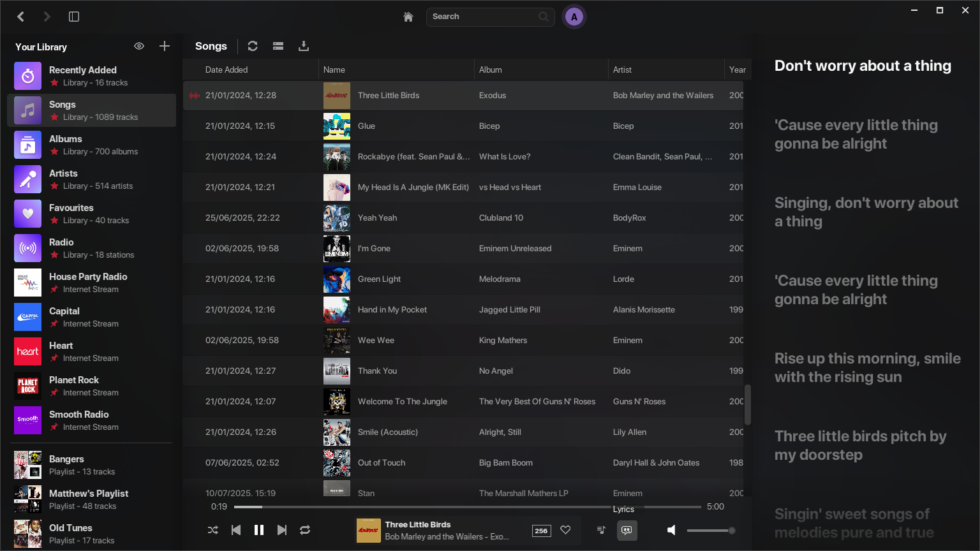Open Matthew's Playlist

pos(92,499)
